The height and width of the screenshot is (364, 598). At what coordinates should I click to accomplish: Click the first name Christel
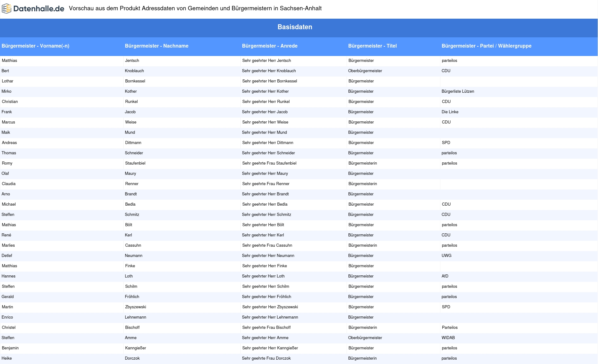tap(9, 327)
